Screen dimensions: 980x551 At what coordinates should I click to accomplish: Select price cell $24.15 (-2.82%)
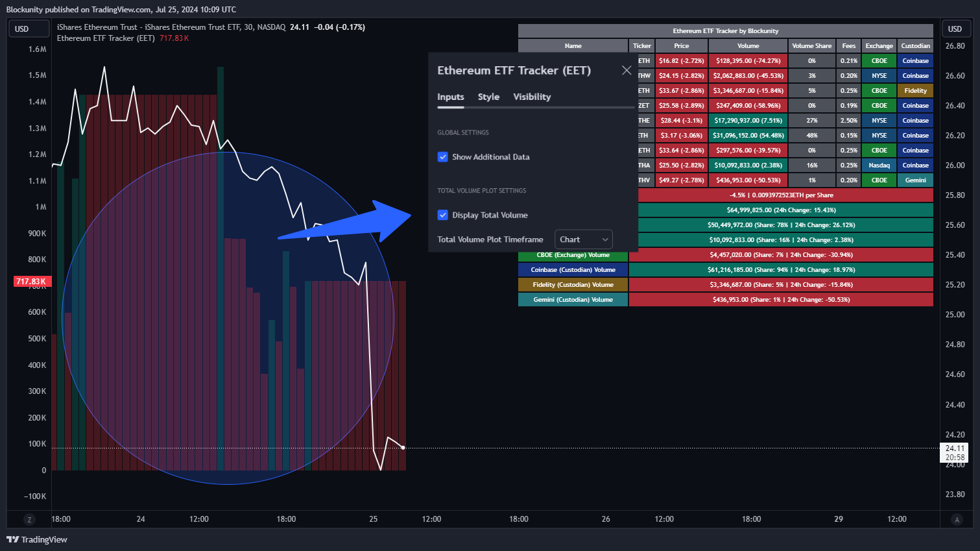[682, 75]
